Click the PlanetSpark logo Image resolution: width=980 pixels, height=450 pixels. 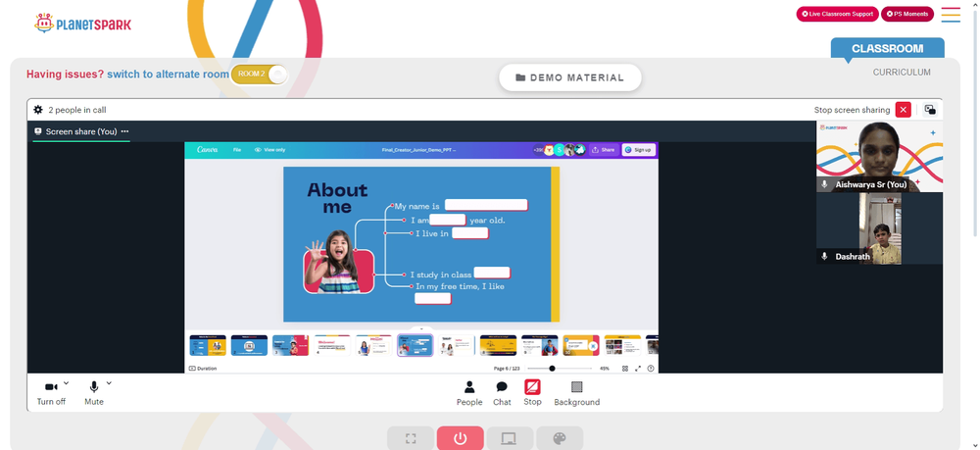coord(82,24)
